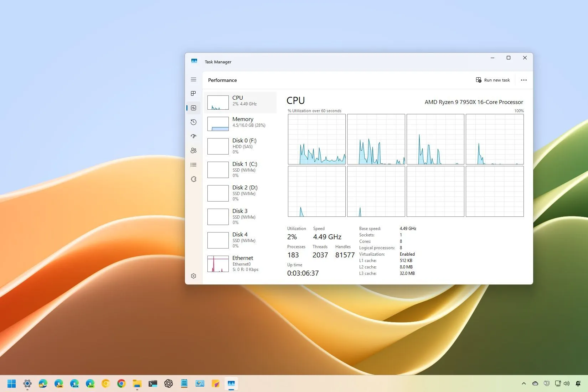Click the L3 cache 32.0 MB value
This screenshot has width=588, height=392.
(407, 273)
